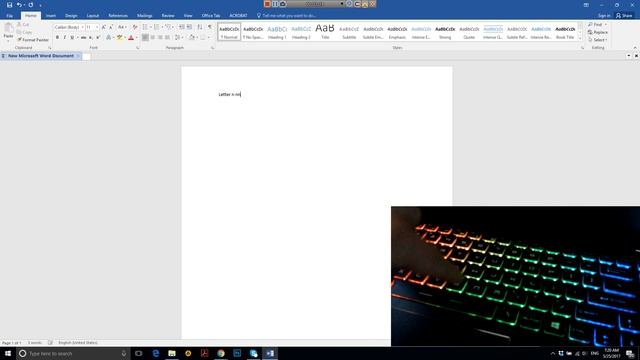This screenshot has width=640, height=360.
Task: Open Microsoft Edge from taskbar
Action: click(156, 353)
